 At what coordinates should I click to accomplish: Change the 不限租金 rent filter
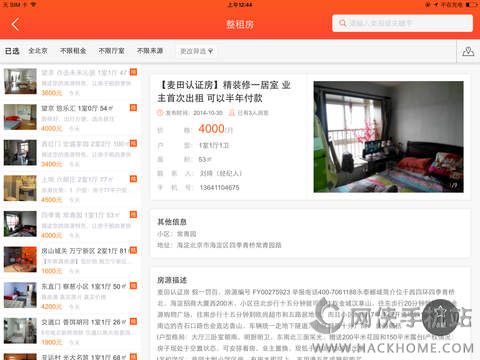click(73, 51)
